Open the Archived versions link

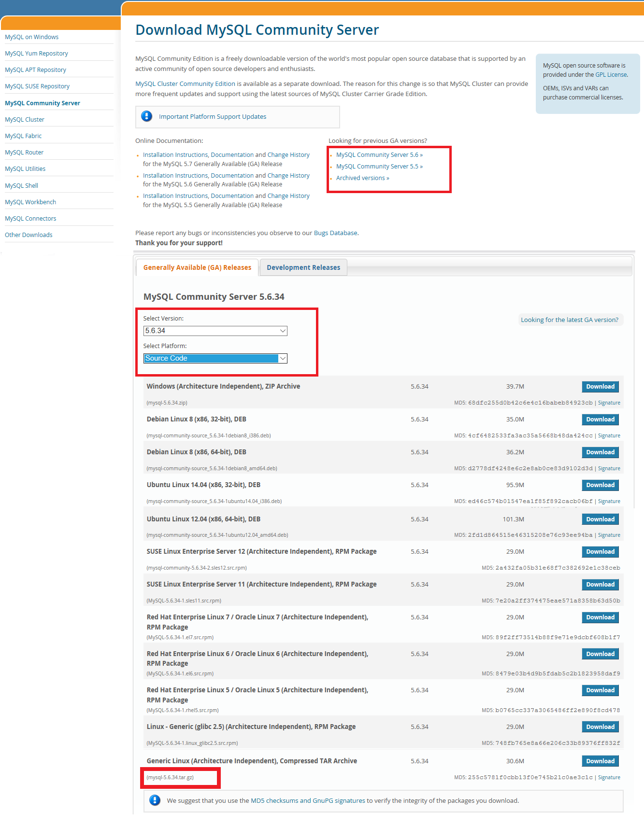tap(362, 178)
